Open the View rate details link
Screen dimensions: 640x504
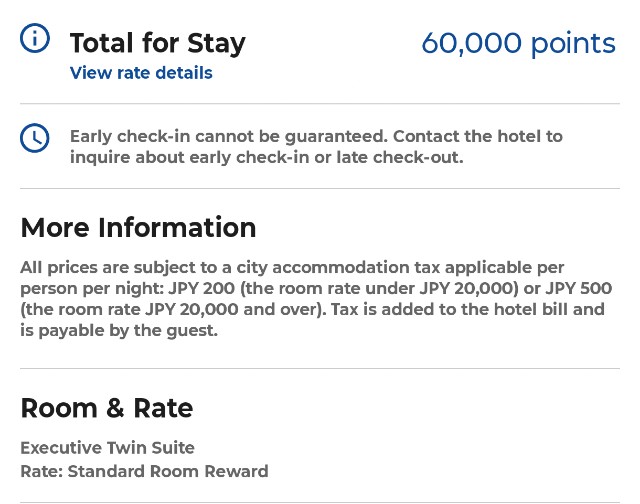141,73
